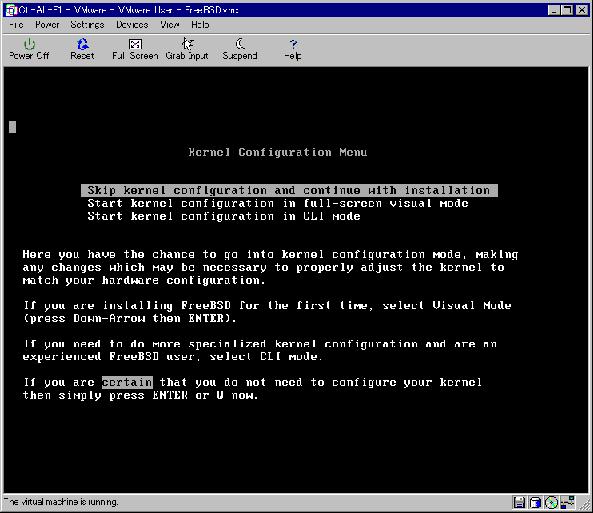
Task: Select Start kernel configuration in CLI mode
Action: 224,216
